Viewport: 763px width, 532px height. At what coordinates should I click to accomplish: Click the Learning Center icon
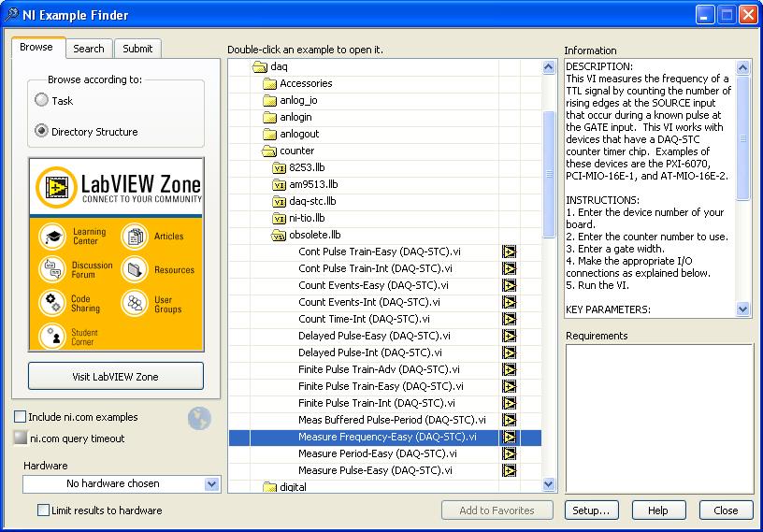click(52, 237)
